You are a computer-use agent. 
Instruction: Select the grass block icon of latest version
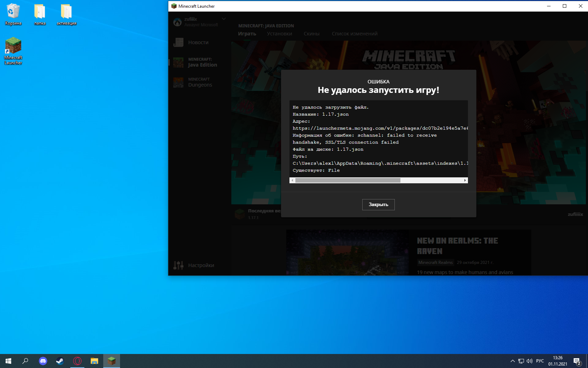pyautogui.click(x=240, y=214)
